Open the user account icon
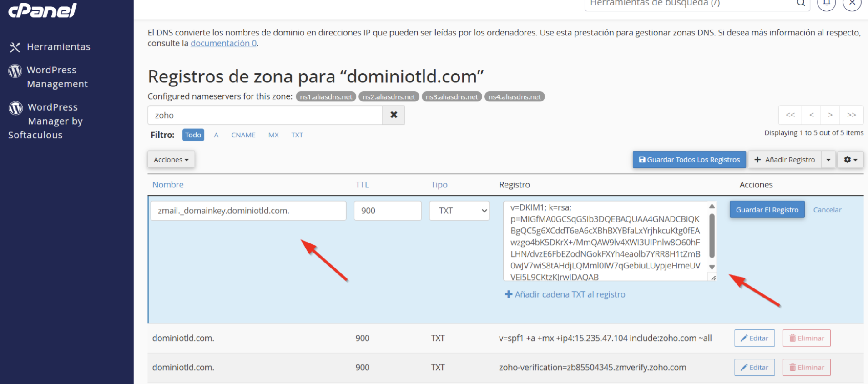The height and width of the screenshot is (384, 868). point(852,4)
